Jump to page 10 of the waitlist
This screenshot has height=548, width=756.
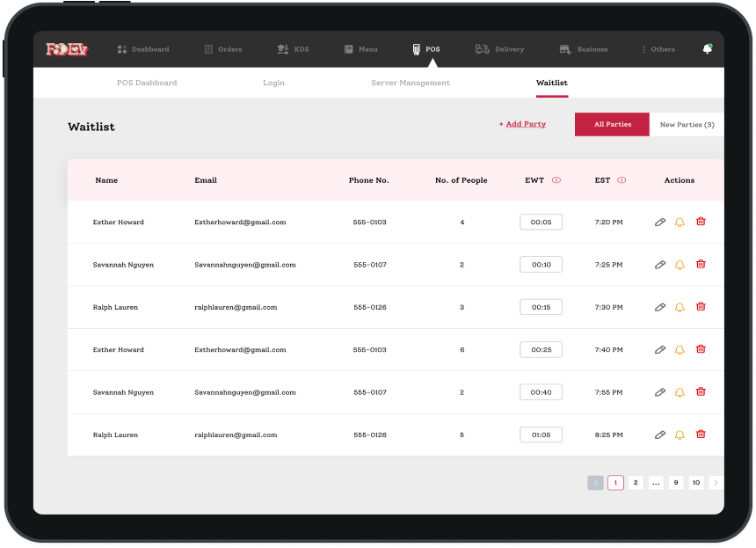(x=696, y=483)
